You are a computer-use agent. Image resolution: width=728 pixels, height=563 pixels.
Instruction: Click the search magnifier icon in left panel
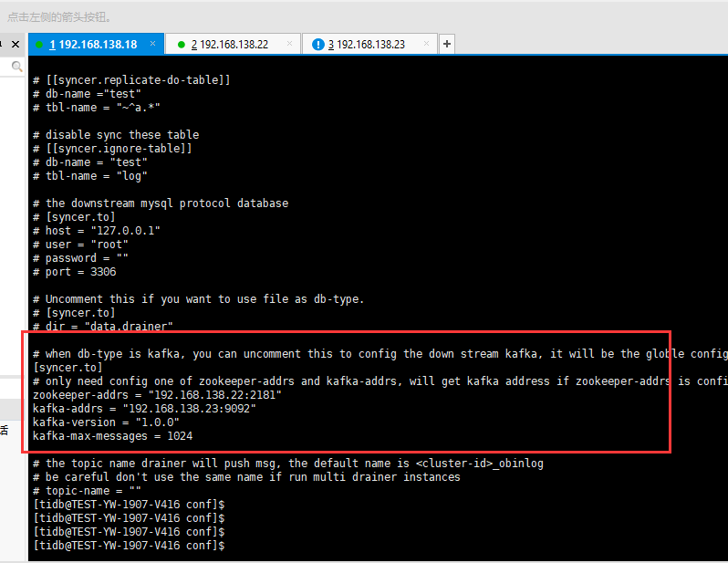coord(16,67)
